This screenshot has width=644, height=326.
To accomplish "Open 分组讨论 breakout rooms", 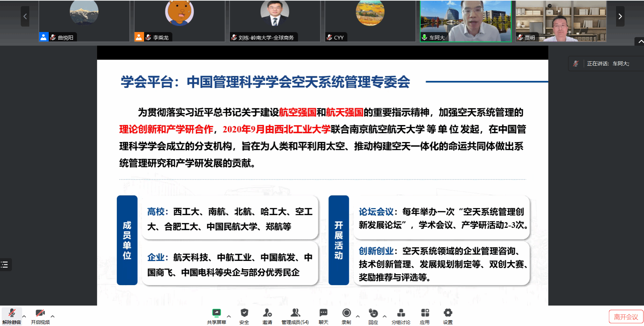I will pyautogui.click(x=401, y=313).
